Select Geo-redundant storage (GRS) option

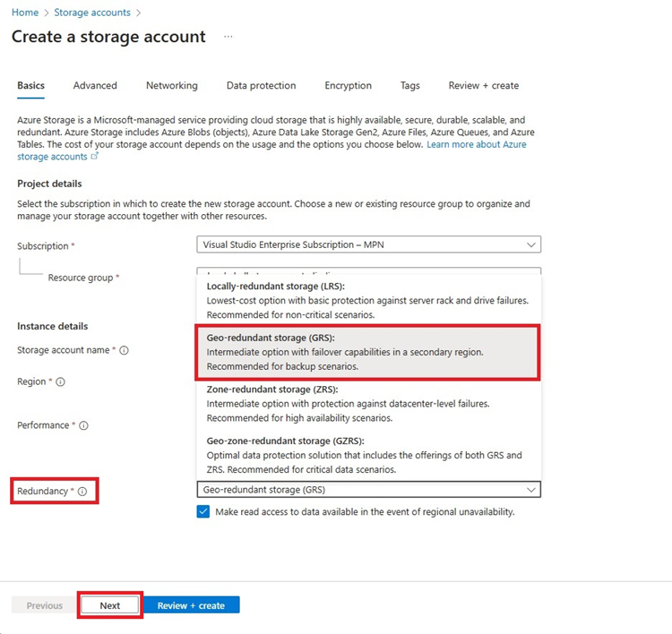click(367, 352)
